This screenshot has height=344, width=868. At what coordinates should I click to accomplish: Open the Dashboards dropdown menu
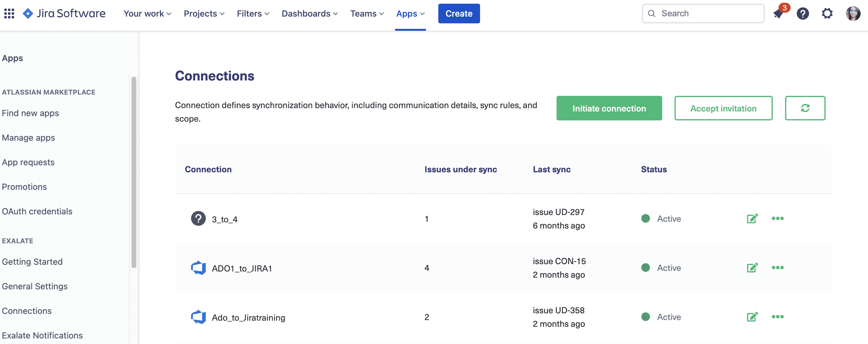[x=309, y=14]
